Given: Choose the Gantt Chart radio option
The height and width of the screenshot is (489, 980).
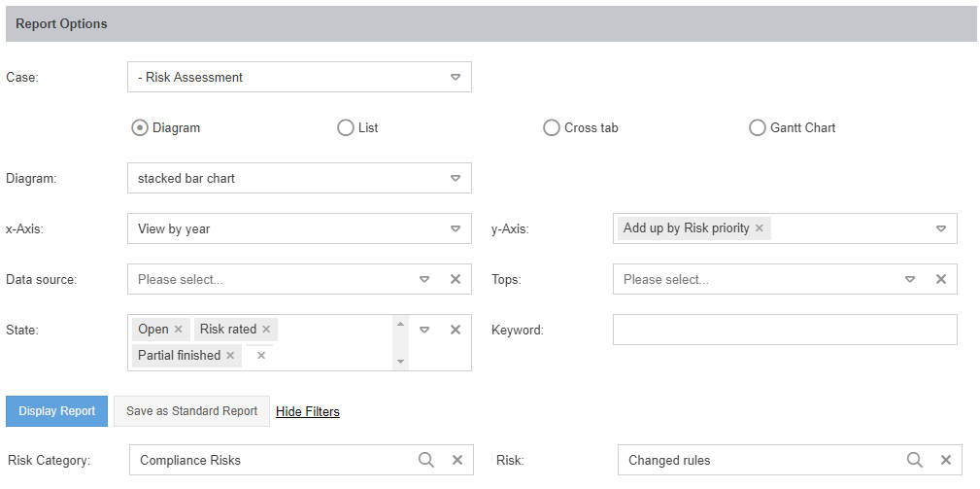Looking at the screenshot, I should point(758,127).
